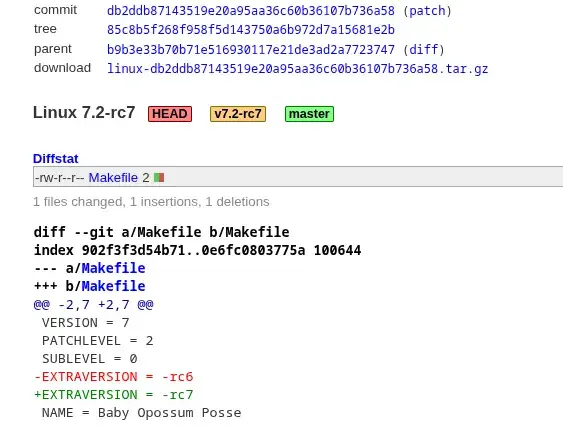
Task: Click the index 902f3f3d54b71..0e6fc0803775a line
Action: [x=197, y=250]
